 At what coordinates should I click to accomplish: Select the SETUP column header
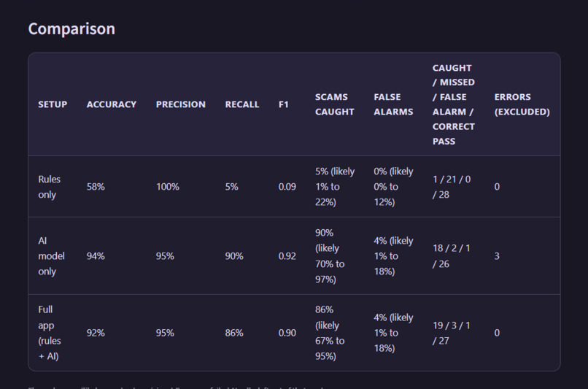(53, 104)
